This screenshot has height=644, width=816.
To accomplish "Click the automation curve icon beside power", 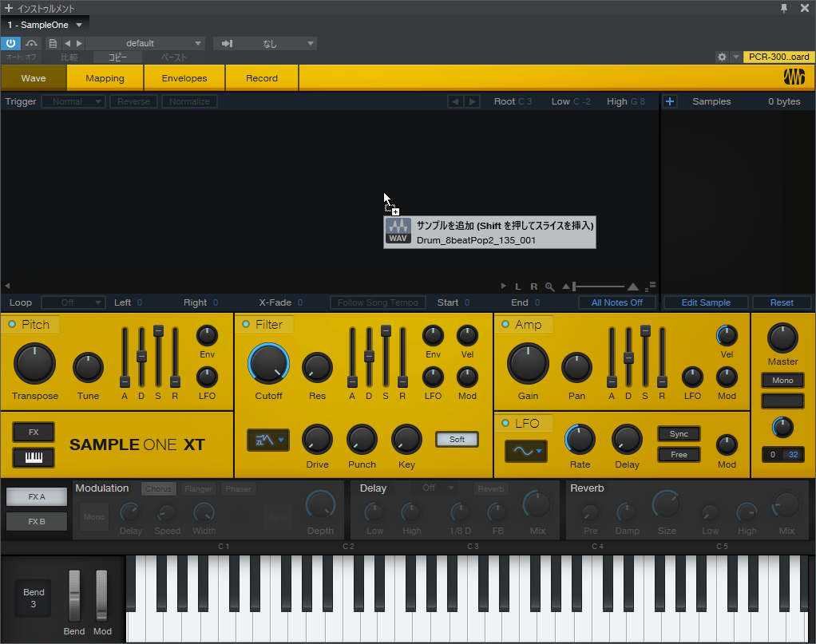I will tap(32, 43).
